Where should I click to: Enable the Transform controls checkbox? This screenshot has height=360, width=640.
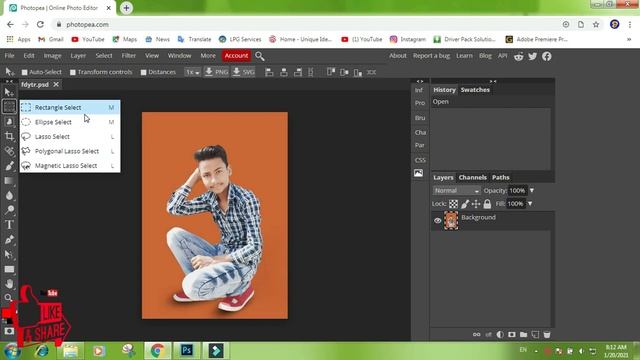click(73, 72)
